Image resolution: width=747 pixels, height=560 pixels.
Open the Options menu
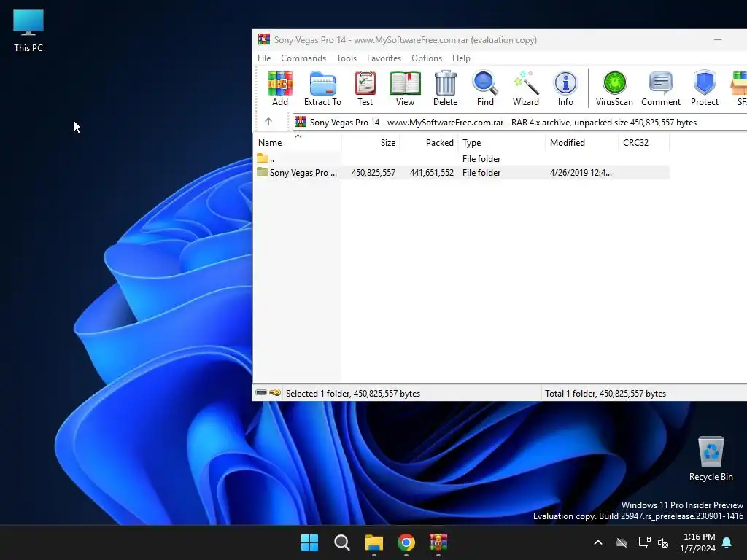[427, 58]
